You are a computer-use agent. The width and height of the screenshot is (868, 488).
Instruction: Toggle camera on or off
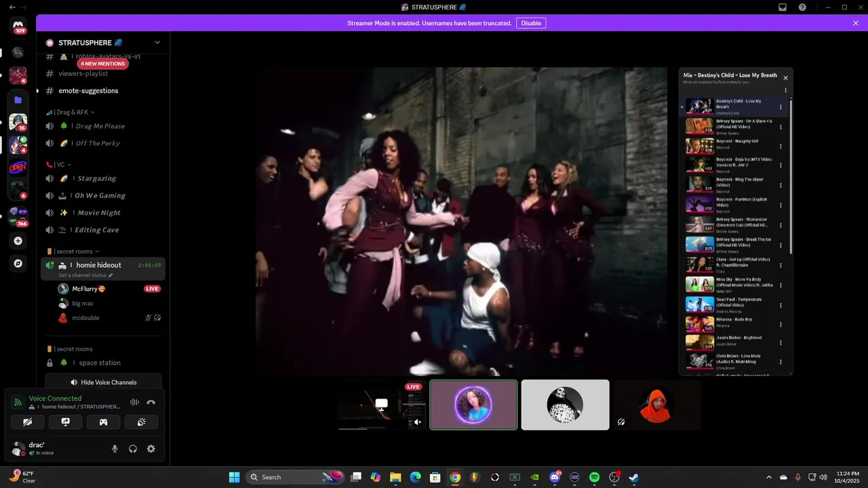click(x=28, y=422)
